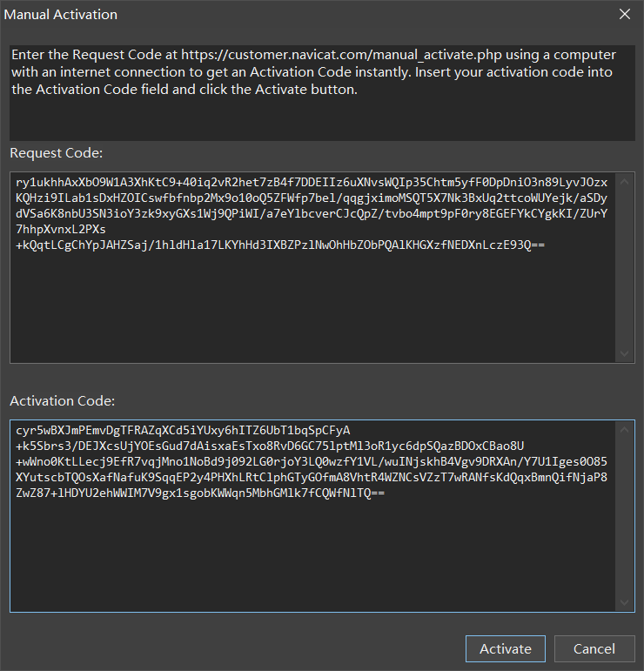Click activation code line starting "+k5Sbrs3/DEJXcsUjYO"
The image size is (644, 671).
click(x=270, y=446)
